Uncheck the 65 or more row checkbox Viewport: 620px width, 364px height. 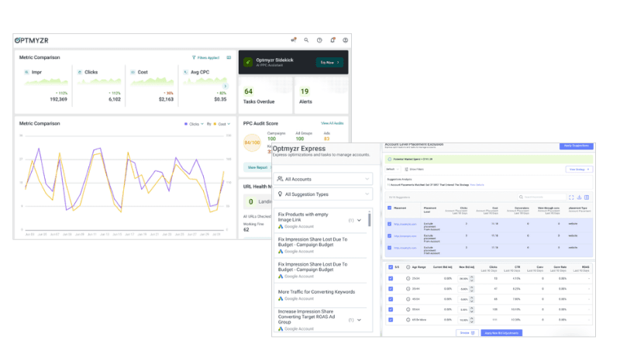pos(391,319)
